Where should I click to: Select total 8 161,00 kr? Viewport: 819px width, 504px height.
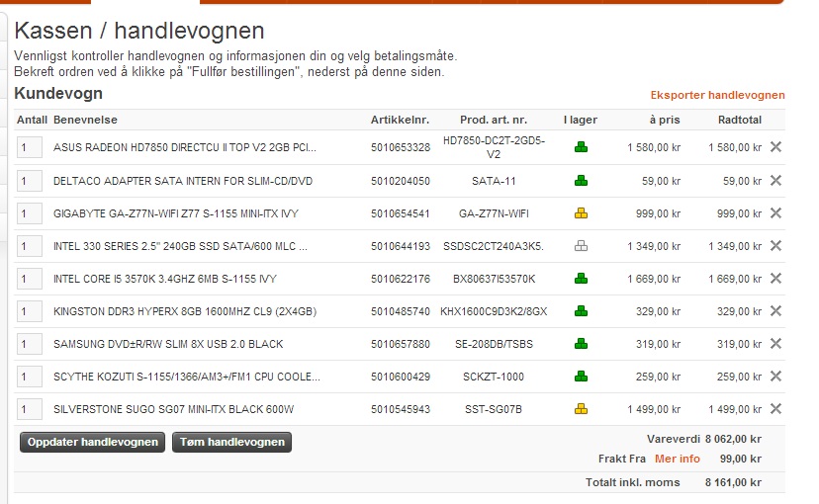tap(733, 482)
